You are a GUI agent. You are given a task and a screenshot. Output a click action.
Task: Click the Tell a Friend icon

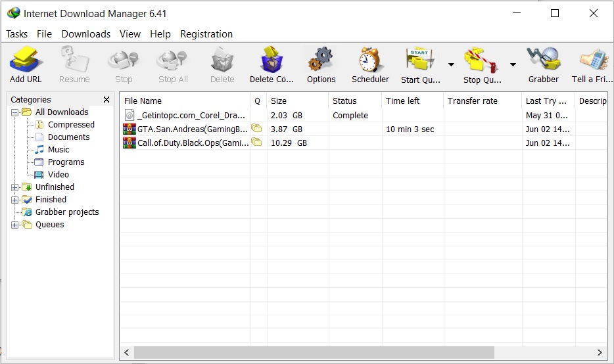pos(594,60)
